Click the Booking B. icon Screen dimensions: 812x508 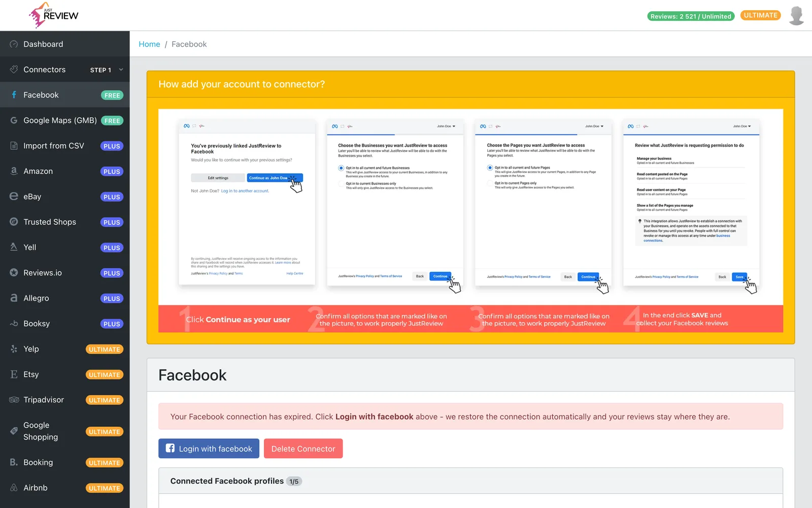(14, 462)
